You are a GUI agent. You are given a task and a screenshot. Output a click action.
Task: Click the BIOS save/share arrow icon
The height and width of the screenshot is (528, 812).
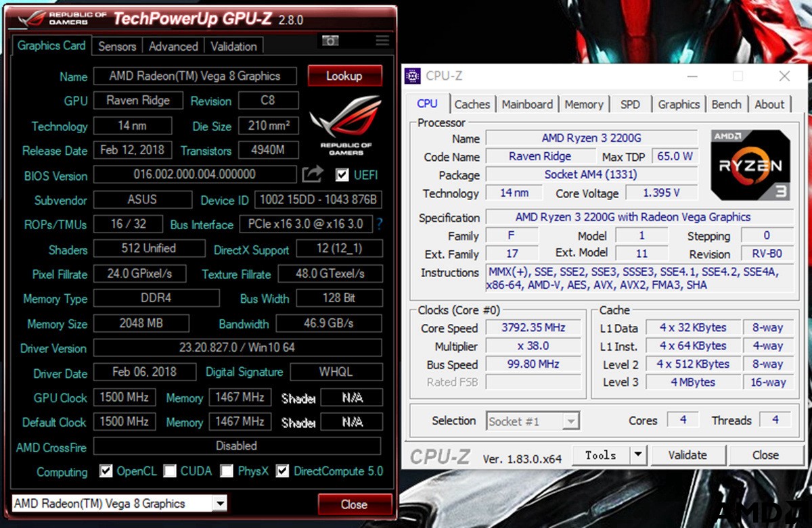(313, 174)
